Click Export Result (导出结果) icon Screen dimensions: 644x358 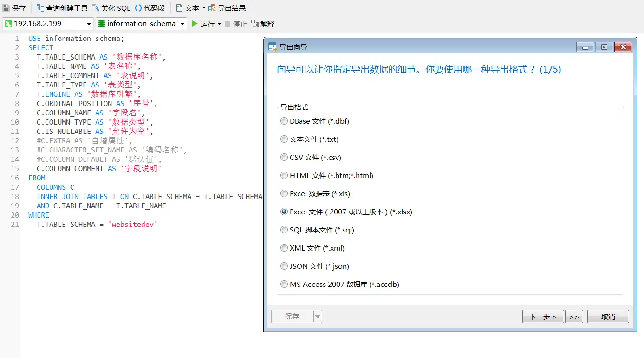point(212,8)
